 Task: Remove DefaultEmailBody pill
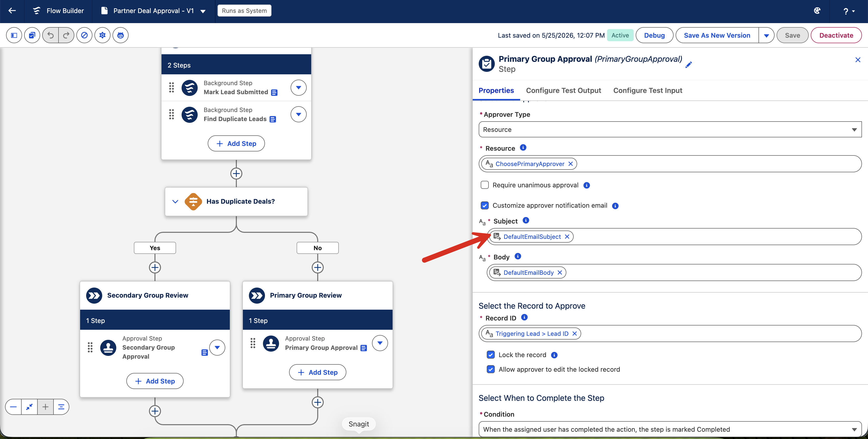(x=560, y=272)
